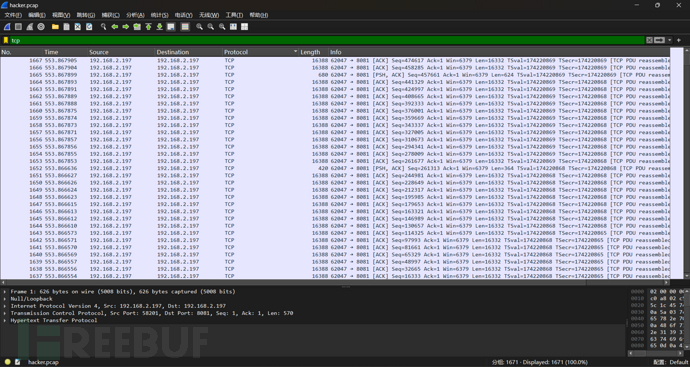The image size is (690, 367).
Task: Open the 分析(A) menu
Action: (135, 15)
